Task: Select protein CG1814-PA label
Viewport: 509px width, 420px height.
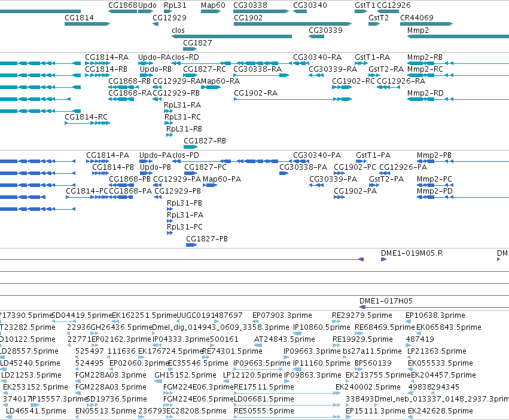Action: coord(108,155)
